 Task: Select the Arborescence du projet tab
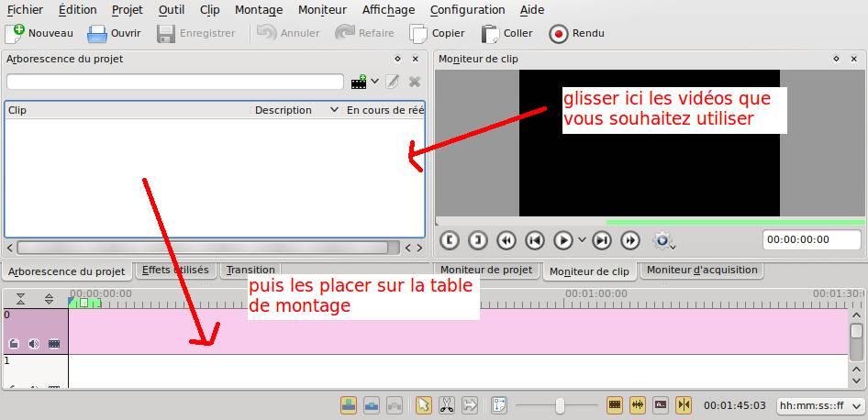(66, 271)
